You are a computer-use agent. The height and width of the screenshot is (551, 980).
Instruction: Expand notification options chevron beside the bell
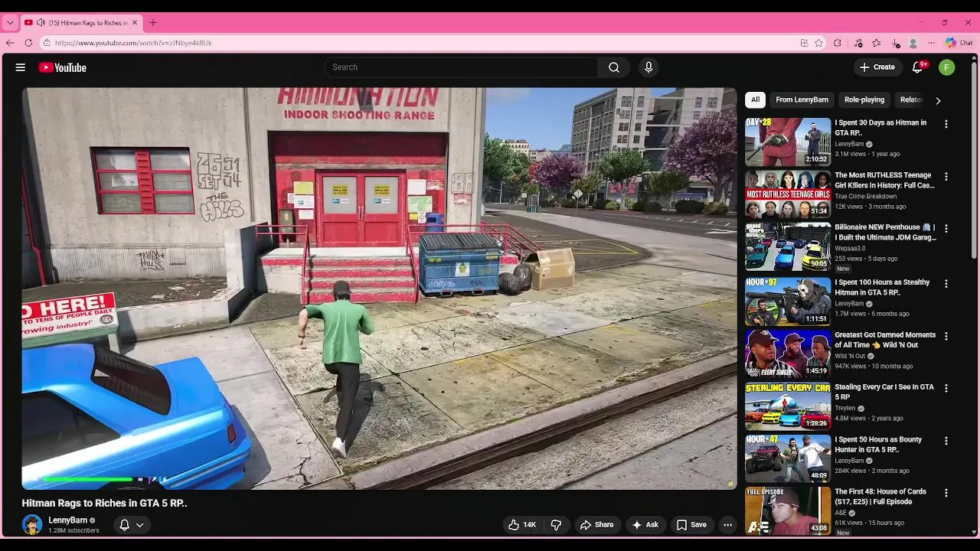pos(140,525)
